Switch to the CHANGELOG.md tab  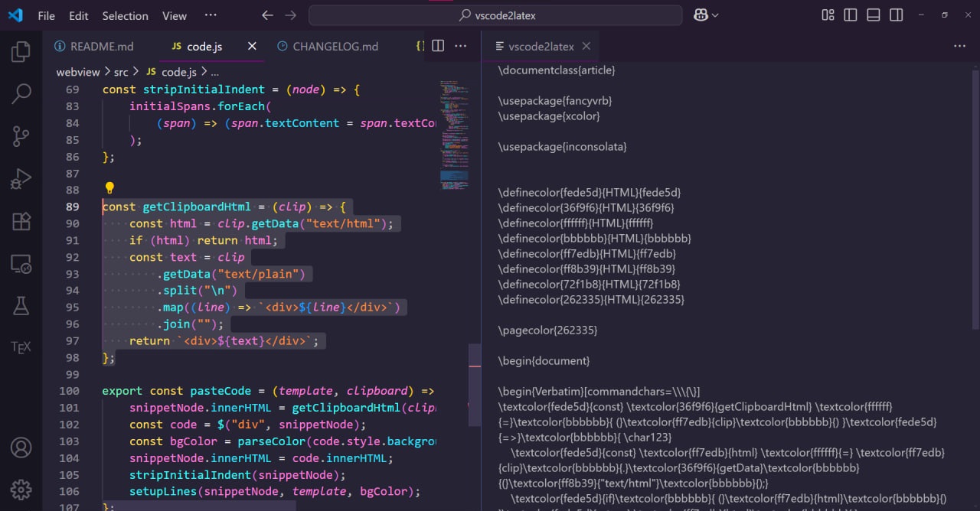pyautogui.click(x=328, y=47)
